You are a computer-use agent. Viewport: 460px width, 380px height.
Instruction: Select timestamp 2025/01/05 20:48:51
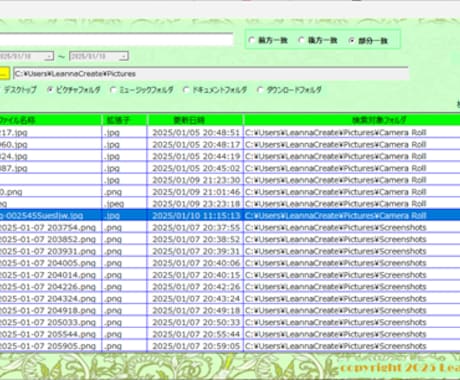[196, 133]
